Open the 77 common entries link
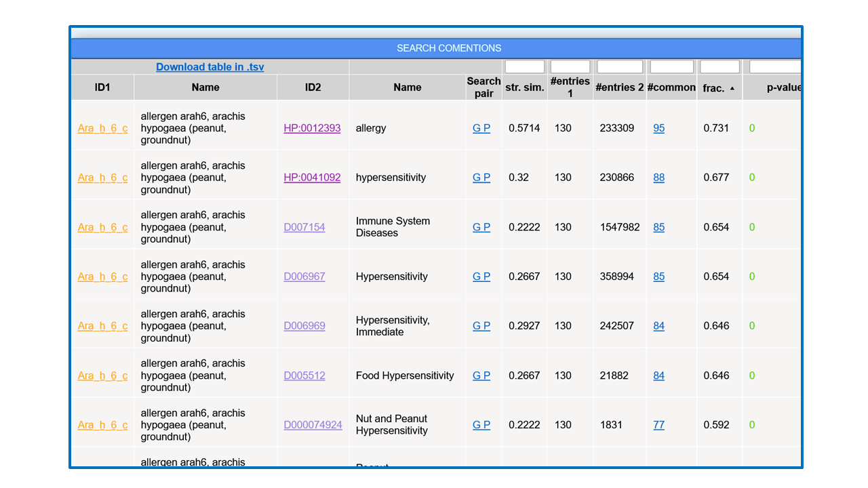Screen dimensions: 868x488 (658, 425)
